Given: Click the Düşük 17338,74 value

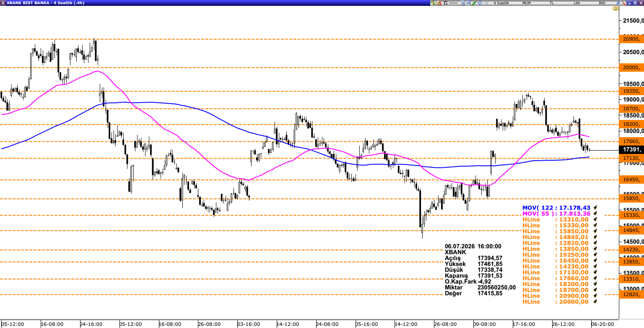Looking at the screenshot, I should pyautogui.click(x=490, y=270).
